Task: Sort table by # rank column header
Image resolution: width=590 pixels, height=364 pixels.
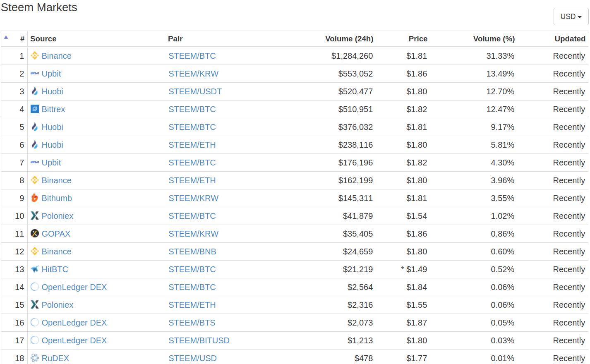Action: point(22,39)
